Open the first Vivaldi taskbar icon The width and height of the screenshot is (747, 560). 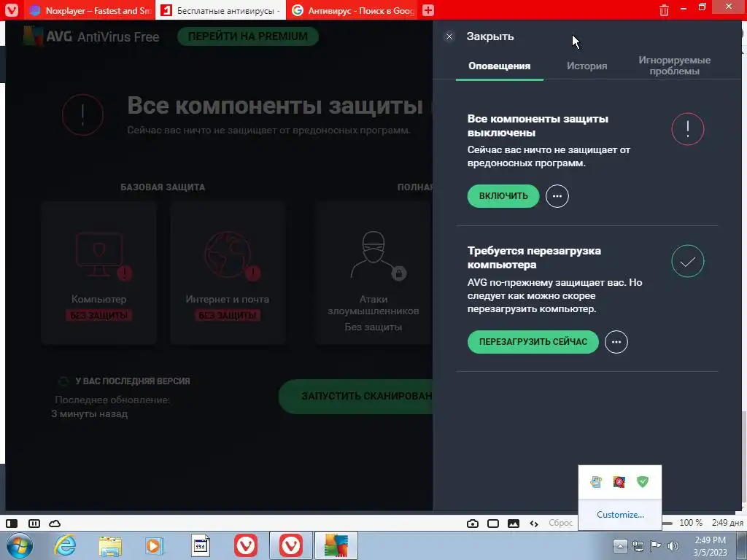tap(246, 545)
